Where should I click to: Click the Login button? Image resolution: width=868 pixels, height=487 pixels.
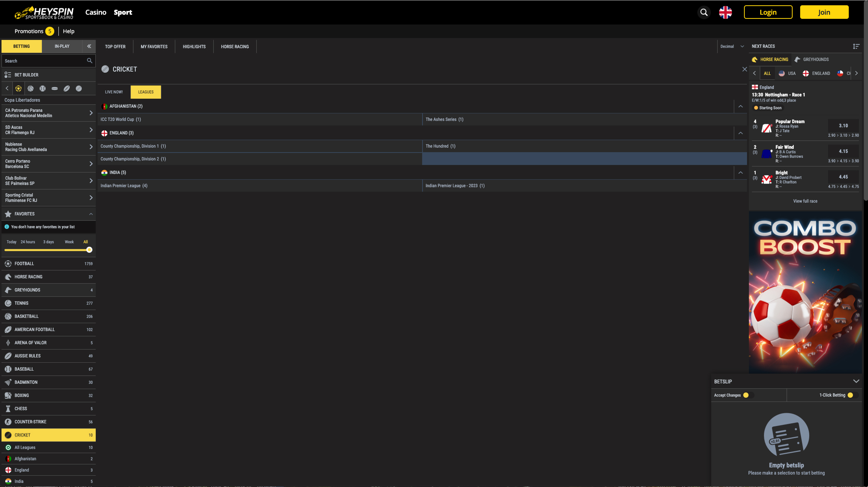pyautogui.click(x=768, y=12)
